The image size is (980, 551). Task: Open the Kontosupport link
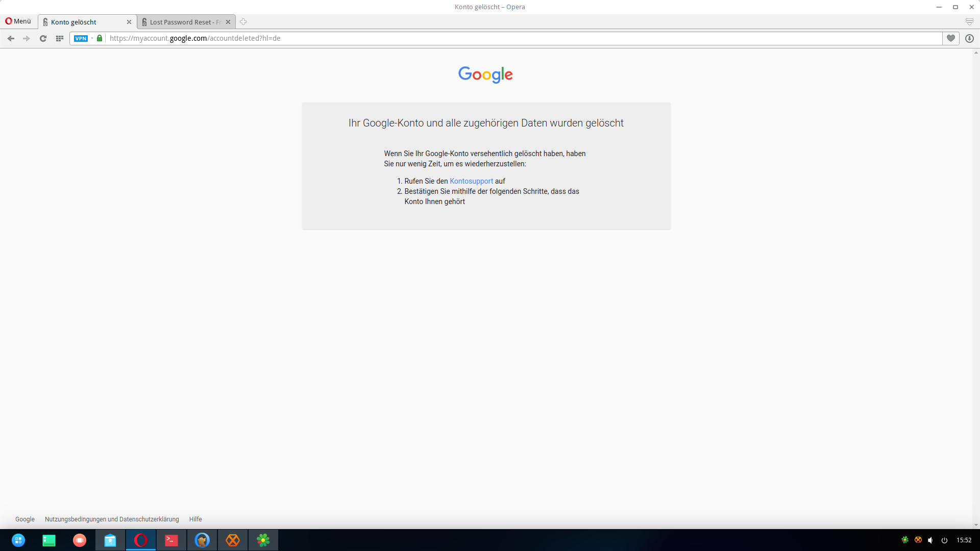[x=471, y=181]
